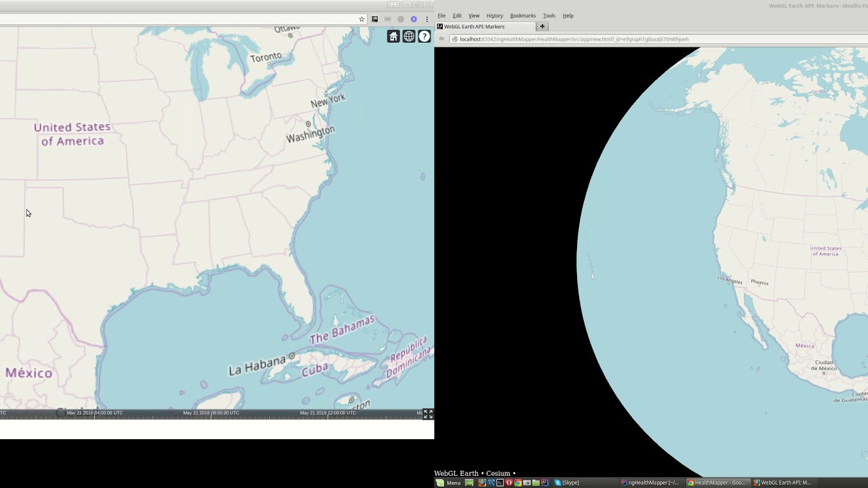Click the site info globe icon in Firefox URL bar
This screenshot has height=488, width=868.
pyautogui.click(x=454, y=39)
